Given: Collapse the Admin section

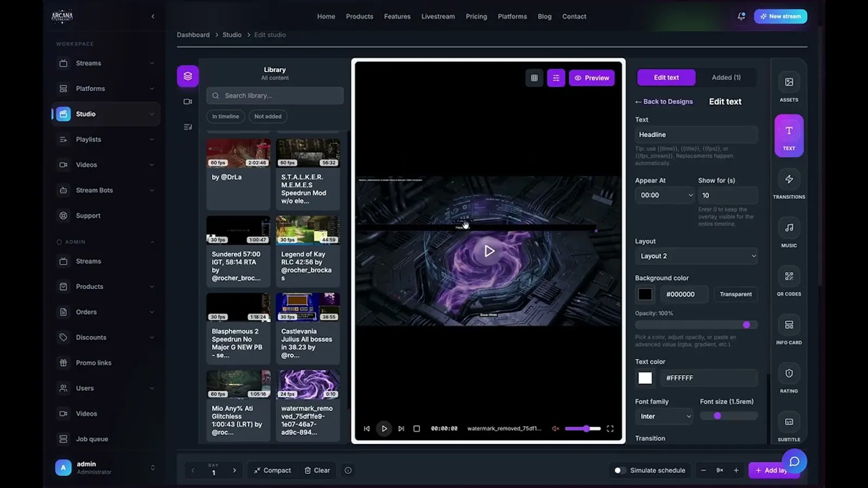Looking at the screenshot, I should pyautogui.click(x=152, y=242).
